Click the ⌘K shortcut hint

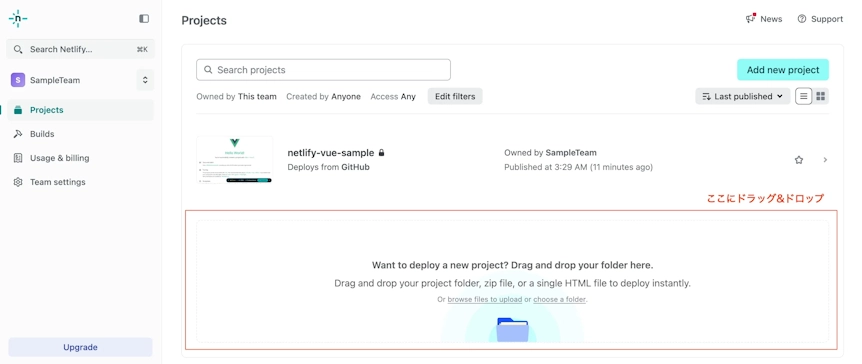tap(142, 49)
